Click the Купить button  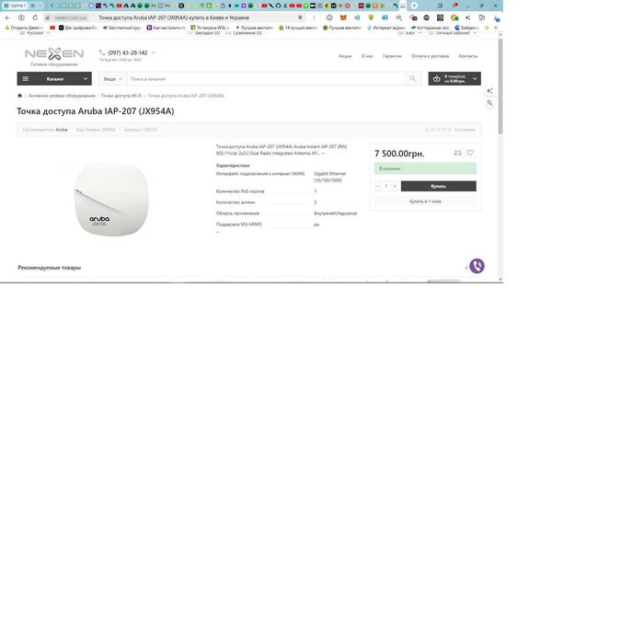(x=439, y=186)
